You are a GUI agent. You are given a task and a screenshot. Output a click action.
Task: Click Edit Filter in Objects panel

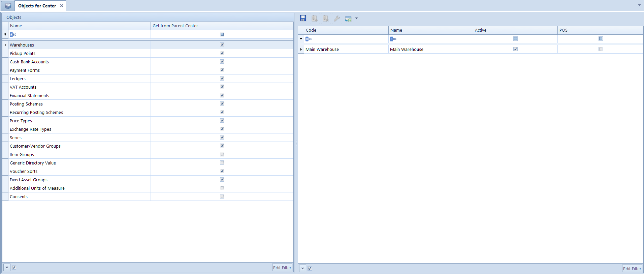(282, 268)
